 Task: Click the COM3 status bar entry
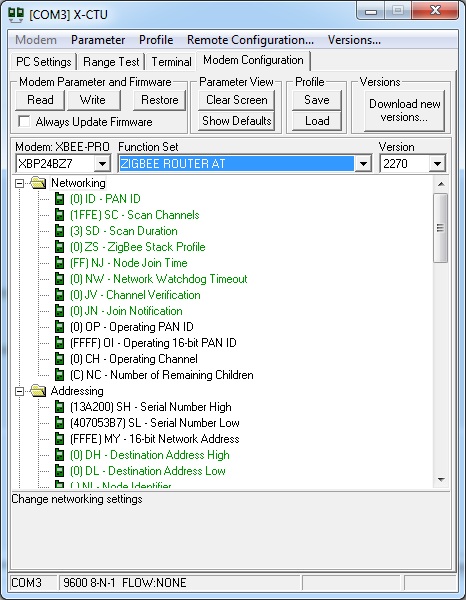[x=33, y=583]
